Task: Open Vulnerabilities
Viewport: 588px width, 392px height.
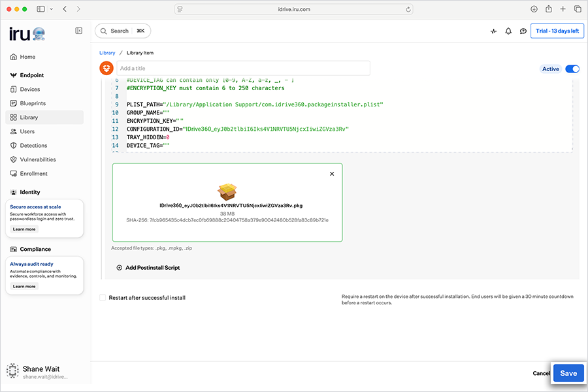Action: [x=37, y=159]
